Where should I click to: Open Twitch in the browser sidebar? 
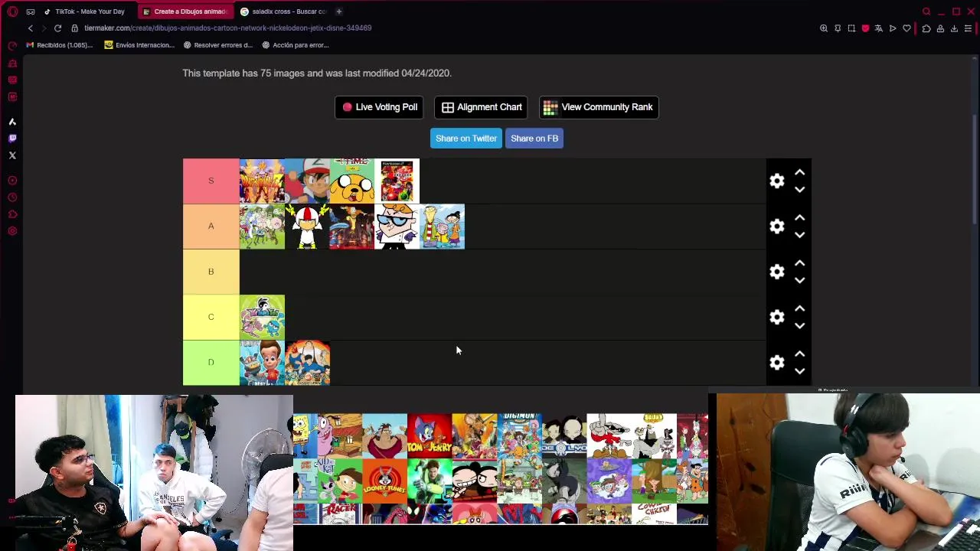(x=12, y=139)
